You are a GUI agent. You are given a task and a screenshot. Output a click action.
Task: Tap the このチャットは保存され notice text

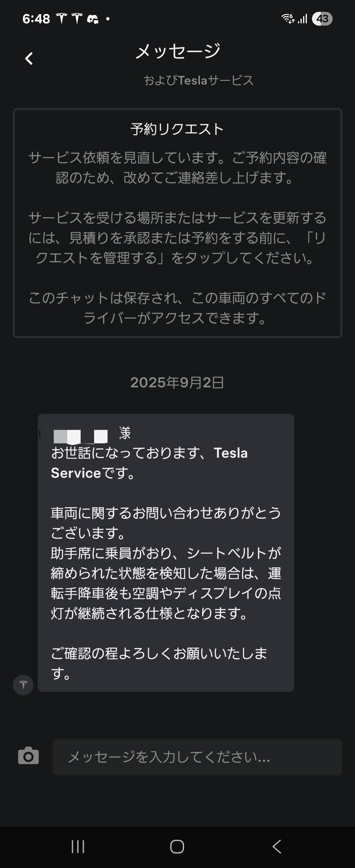(x=177, y=308)
